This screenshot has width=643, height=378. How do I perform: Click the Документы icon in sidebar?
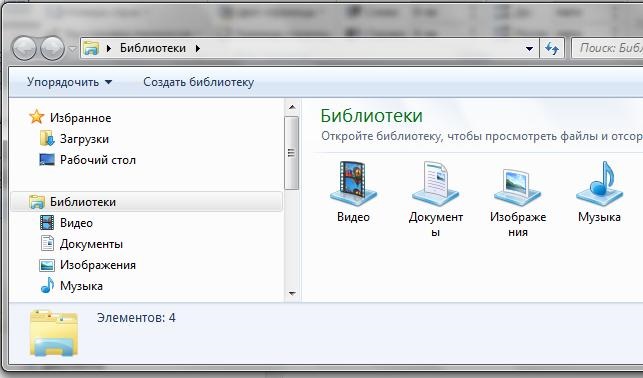(x=47, y=244)
